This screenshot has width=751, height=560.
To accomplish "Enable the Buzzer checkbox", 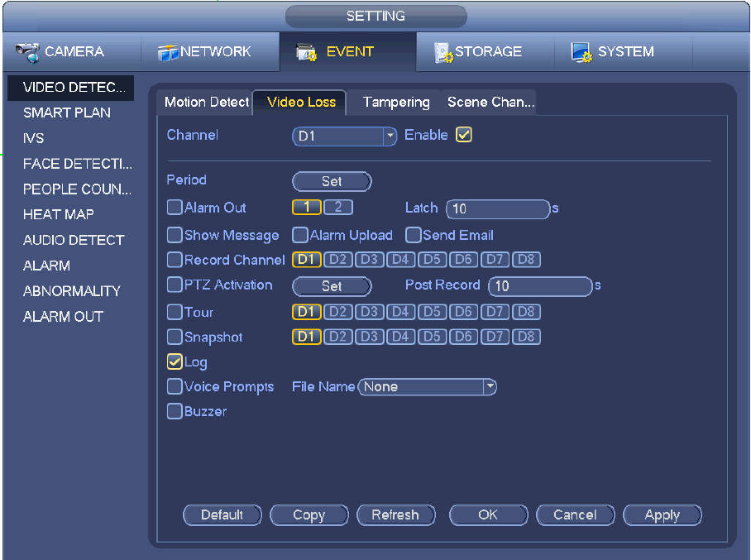I will pyautogui.click(x=175, y=411).
